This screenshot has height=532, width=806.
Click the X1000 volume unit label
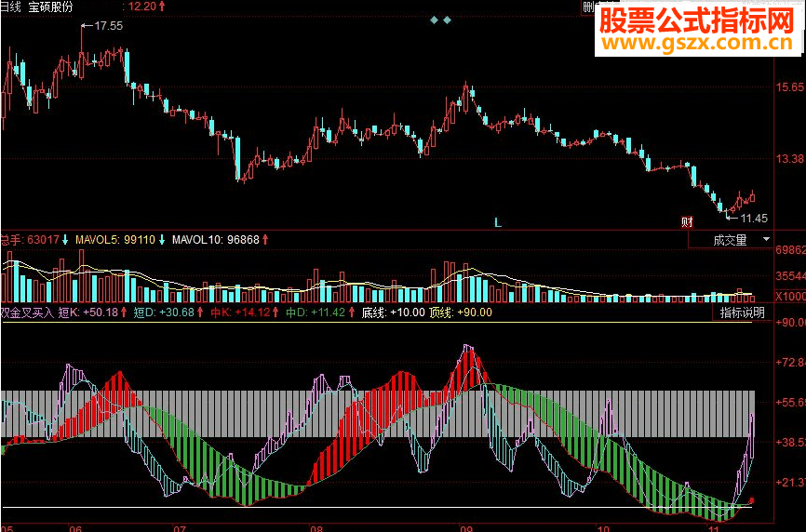(x=790, y=297)
